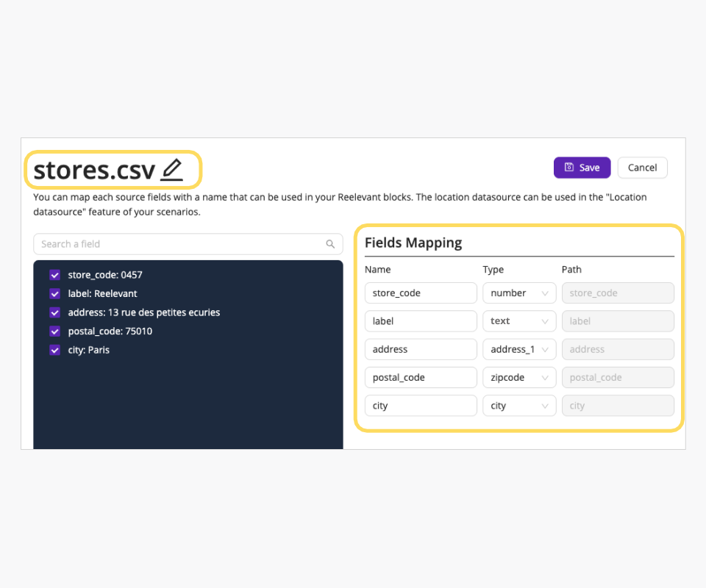The width and height of the screenshot is (706, 588).
Task: Click the disabled address path field
Action: click(618, 349)
